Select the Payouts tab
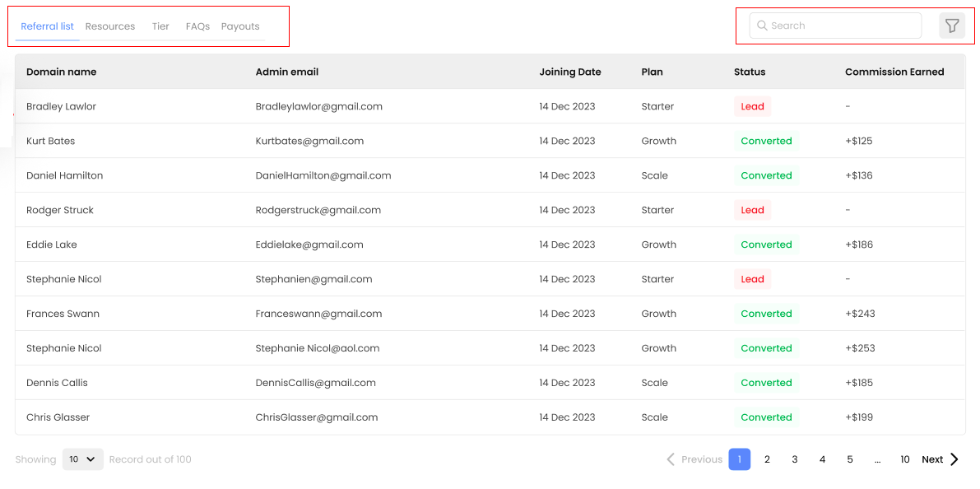This screenshot has height=489, width=980. [x=240, y=26]
